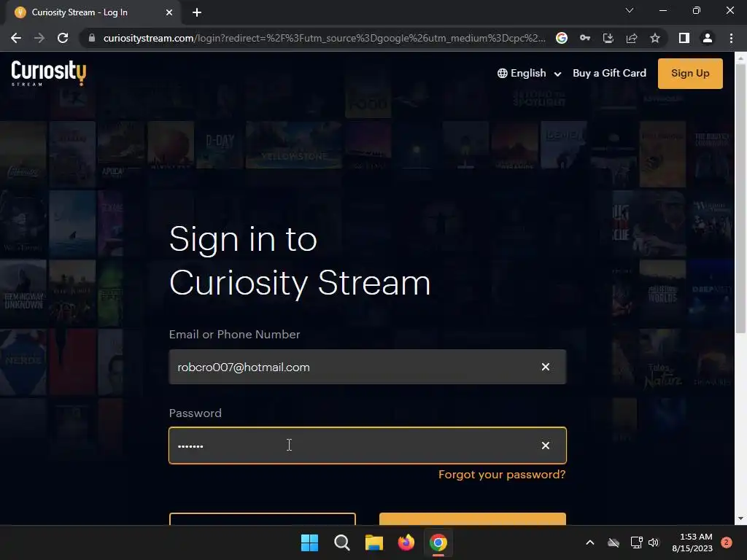Click the Sign Up button

click(690, 74)
